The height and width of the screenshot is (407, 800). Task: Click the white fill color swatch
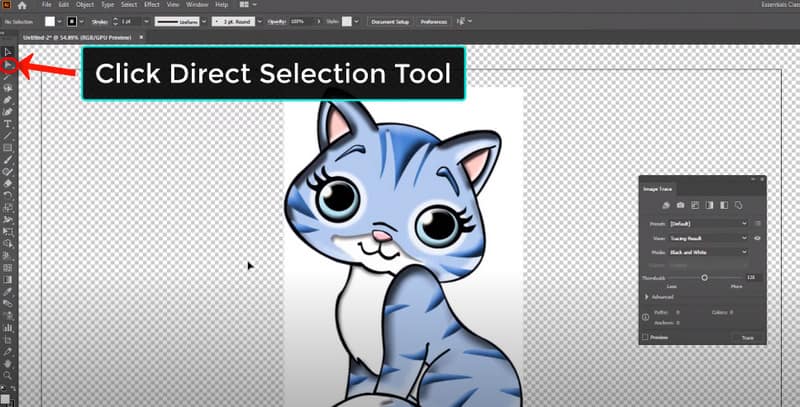49,21
